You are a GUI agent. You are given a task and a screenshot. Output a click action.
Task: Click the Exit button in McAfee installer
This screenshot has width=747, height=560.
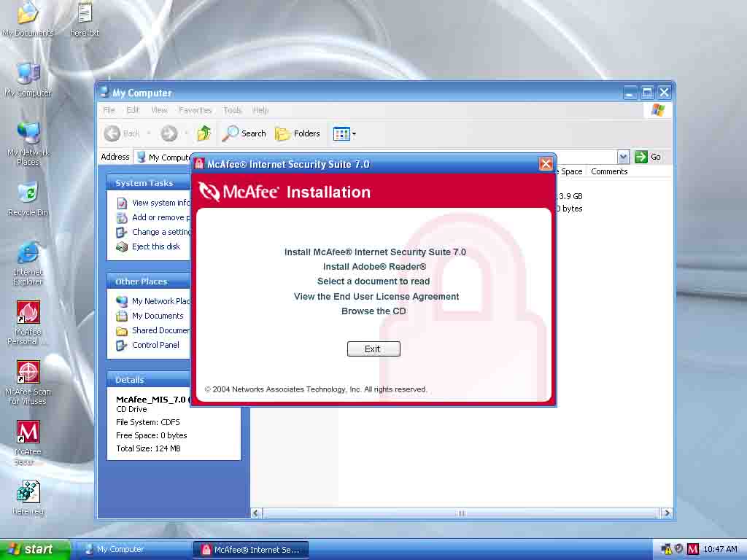[x=373, y=349]
